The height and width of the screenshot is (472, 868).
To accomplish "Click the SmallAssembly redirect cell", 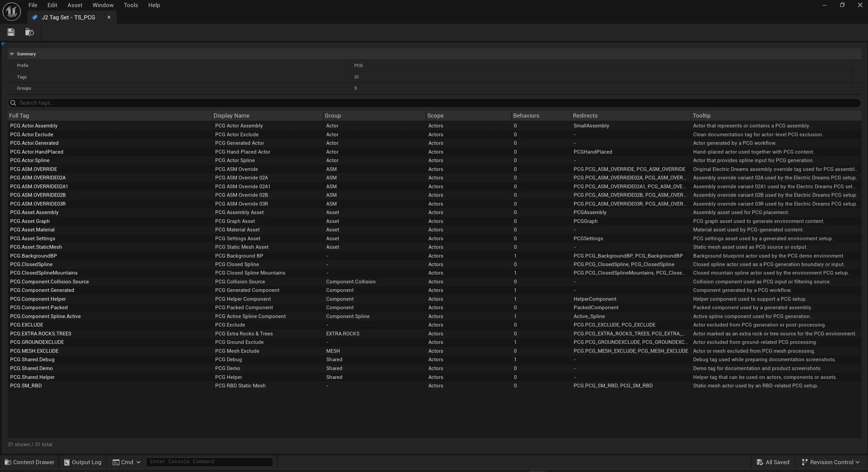I will 591,126.
